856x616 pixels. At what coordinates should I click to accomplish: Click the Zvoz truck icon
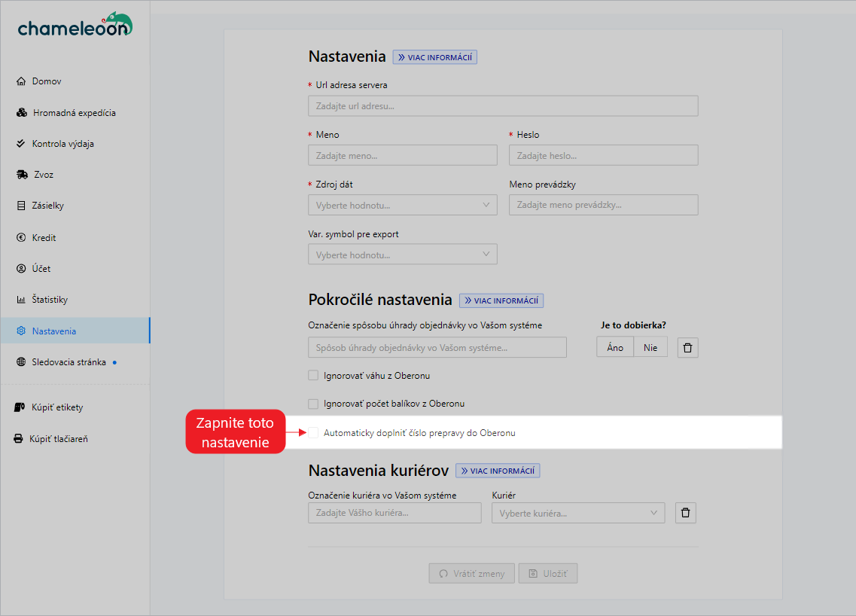(x=22, y=175)
